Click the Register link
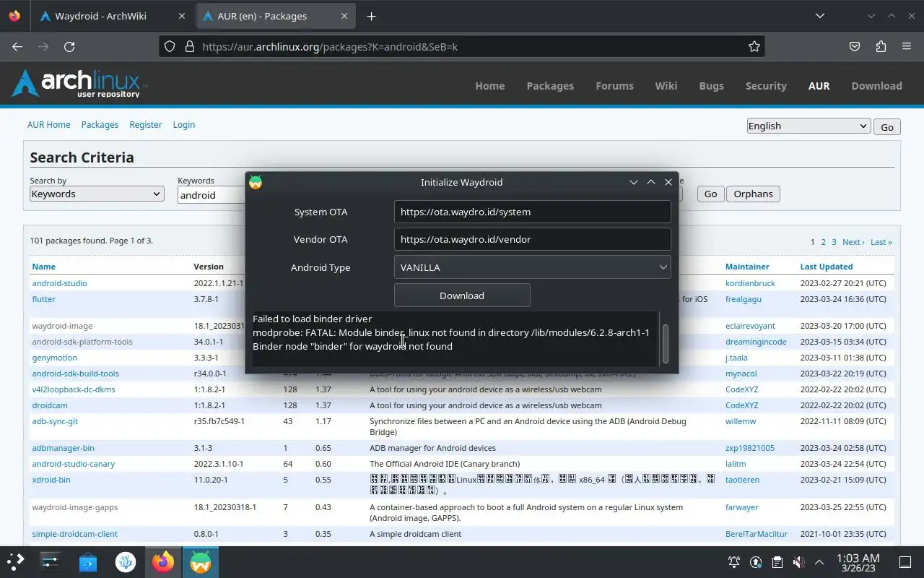Image resolution: width=924 pixels, height=578 pixels. 145,124
